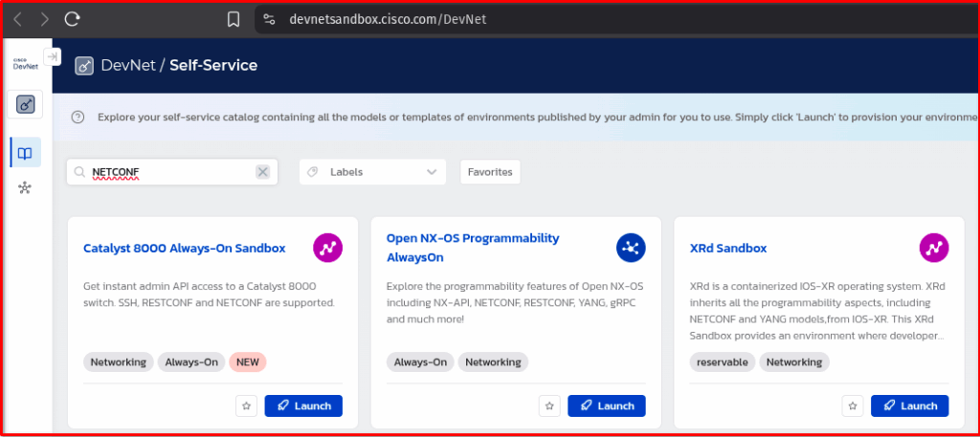The height and width of the screenshot is (437, 980).
Task: Click the XRd Sandbox card's round magenta icon
Action: pyautogui.click(x=934, y=248)
